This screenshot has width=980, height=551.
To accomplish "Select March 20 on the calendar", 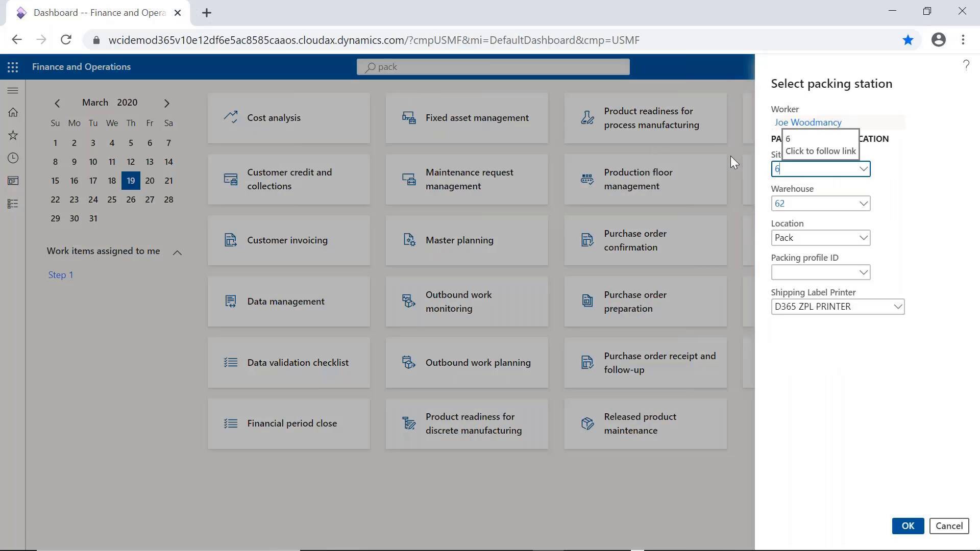I will [150, 180].
